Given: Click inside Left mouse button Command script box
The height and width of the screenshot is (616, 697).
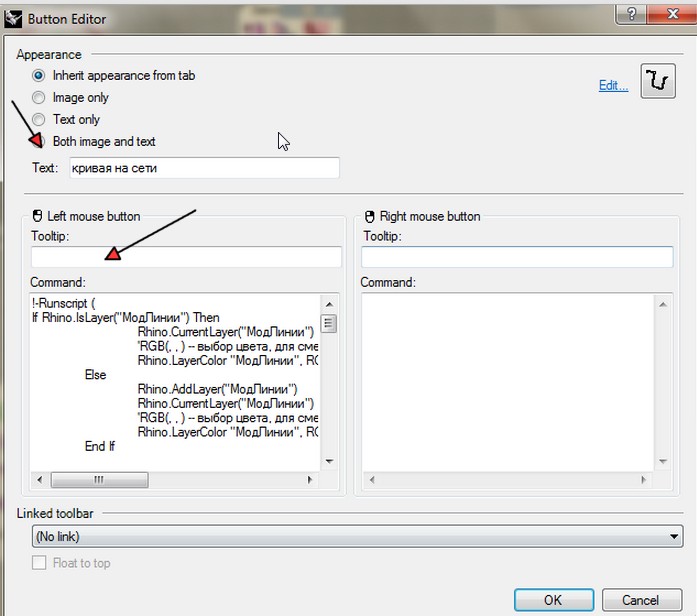Looking at the screenshot, I should [x=175, y=382].
